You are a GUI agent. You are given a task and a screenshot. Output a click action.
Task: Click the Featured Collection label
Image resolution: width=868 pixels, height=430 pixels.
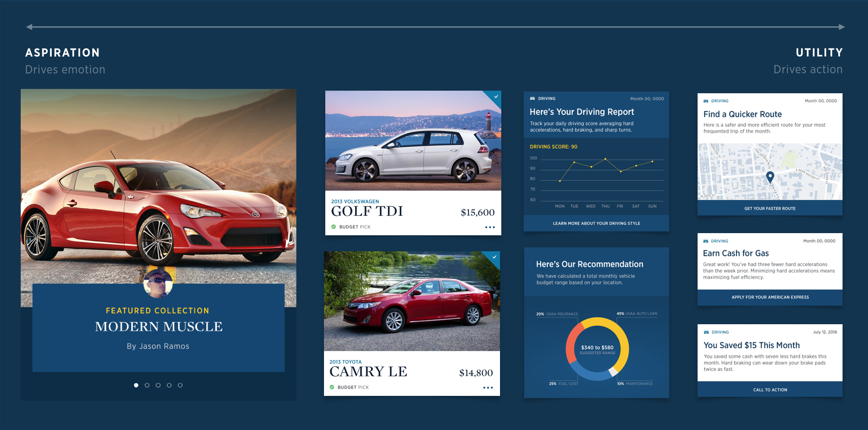[157, 311]
